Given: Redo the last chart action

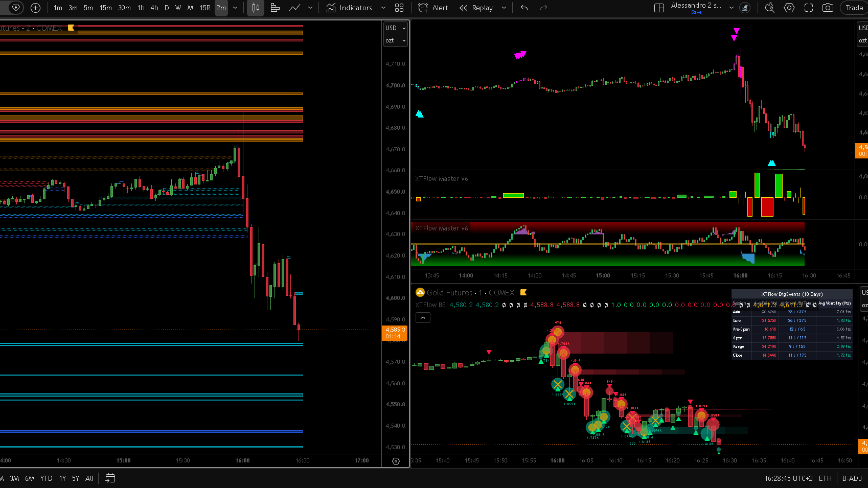Looking at the screenshot, I should pos(543,8).
